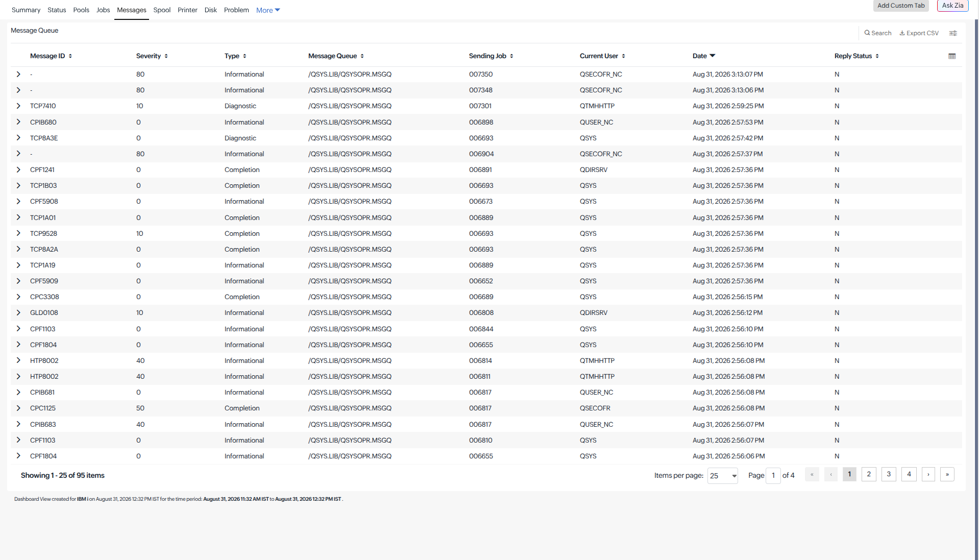Image resolution: width=979 pixels, height=560 pixels.
Task: Click the Ask Zia button
Action: [x=952, y=6]
